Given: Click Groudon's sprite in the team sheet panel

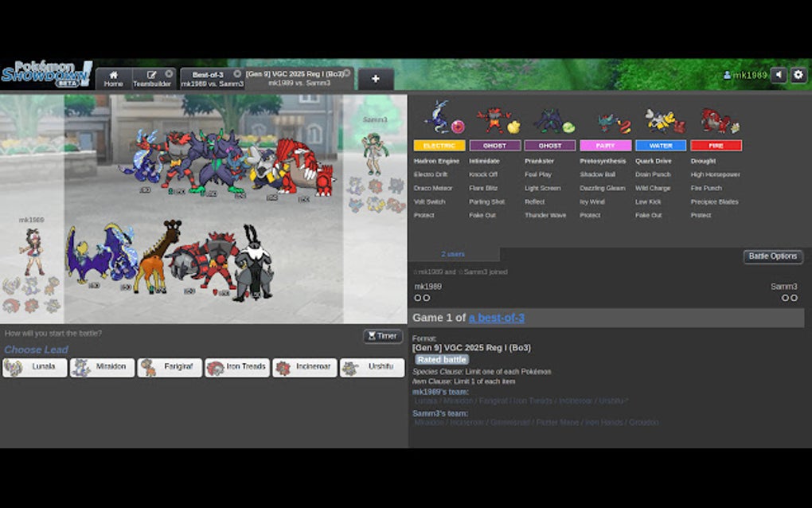Looking at the screenshot, I should tap(715, 119).
